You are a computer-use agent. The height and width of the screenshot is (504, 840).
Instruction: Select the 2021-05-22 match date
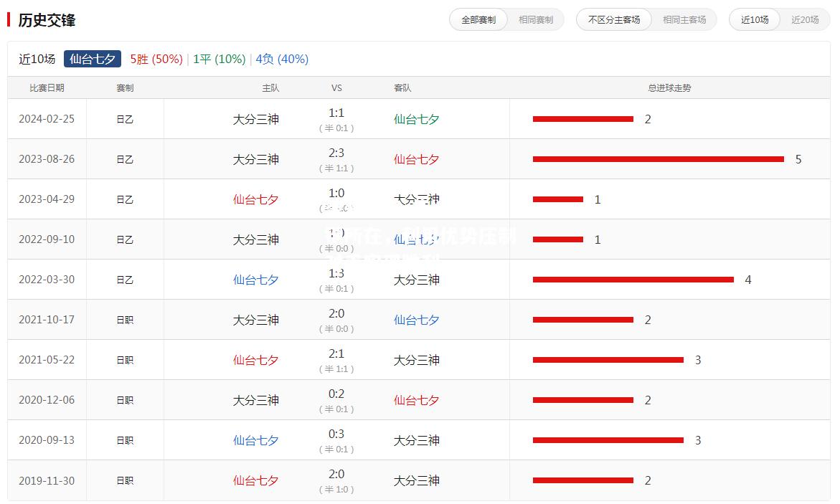(47, 360)
